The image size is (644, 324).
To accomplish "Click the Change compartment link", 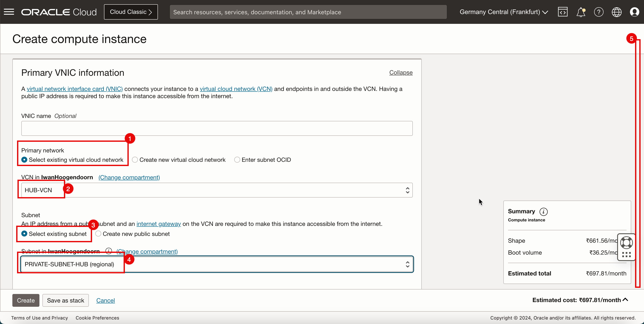I will click(x=129, y=177).
